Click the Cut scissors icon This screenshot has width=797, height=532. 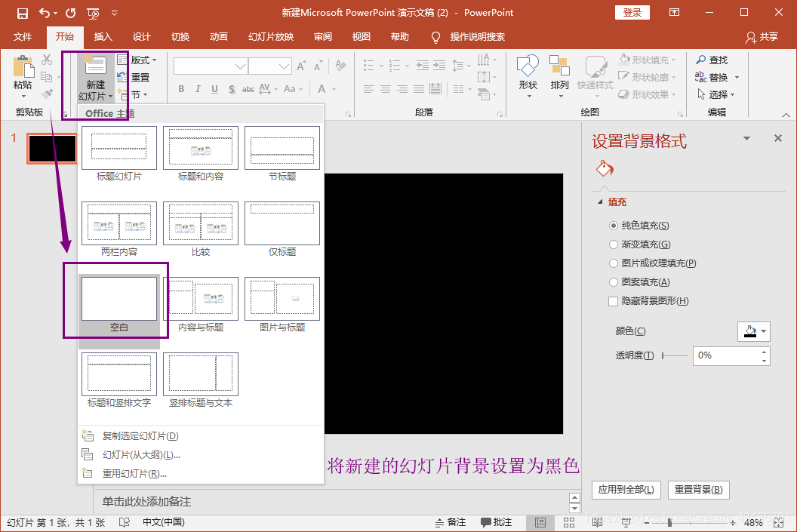pos(47,60)
